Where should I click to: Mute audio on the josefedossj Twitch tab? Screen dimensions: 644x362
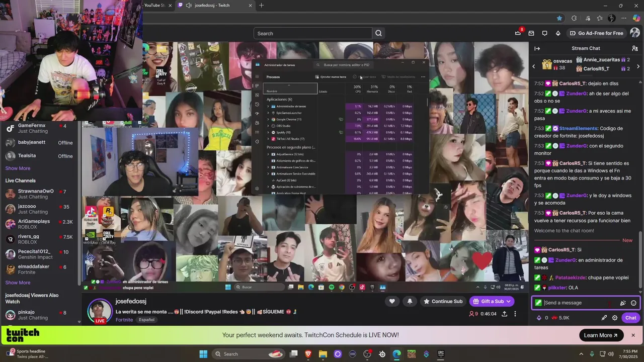[188, 6]
